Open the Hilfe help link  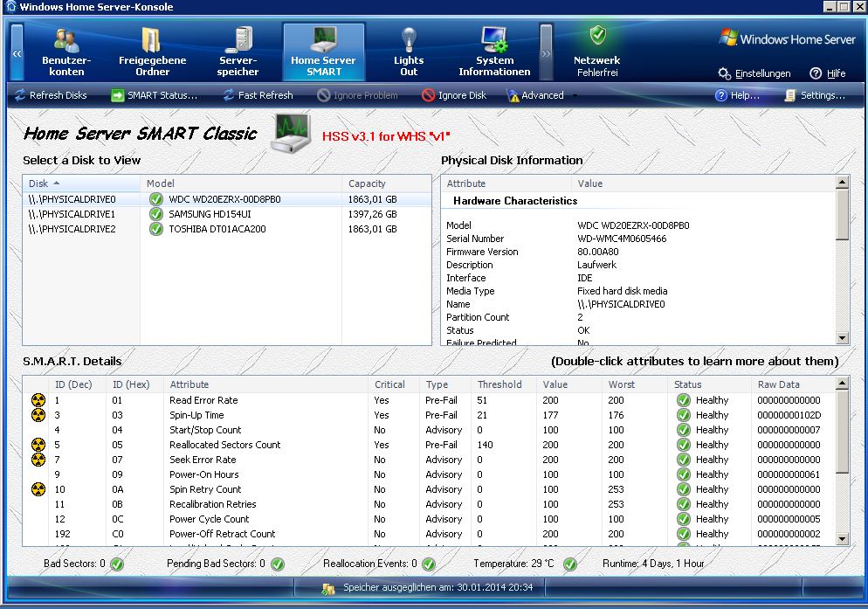coord(828,73)
